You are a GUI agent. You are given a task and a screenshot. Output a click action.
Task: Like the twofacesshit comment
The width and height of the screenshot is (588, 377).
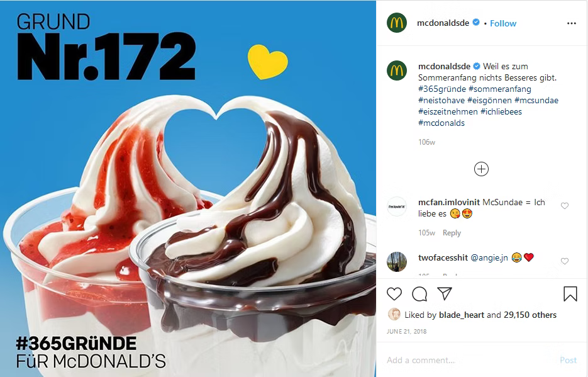click(565, 261)
